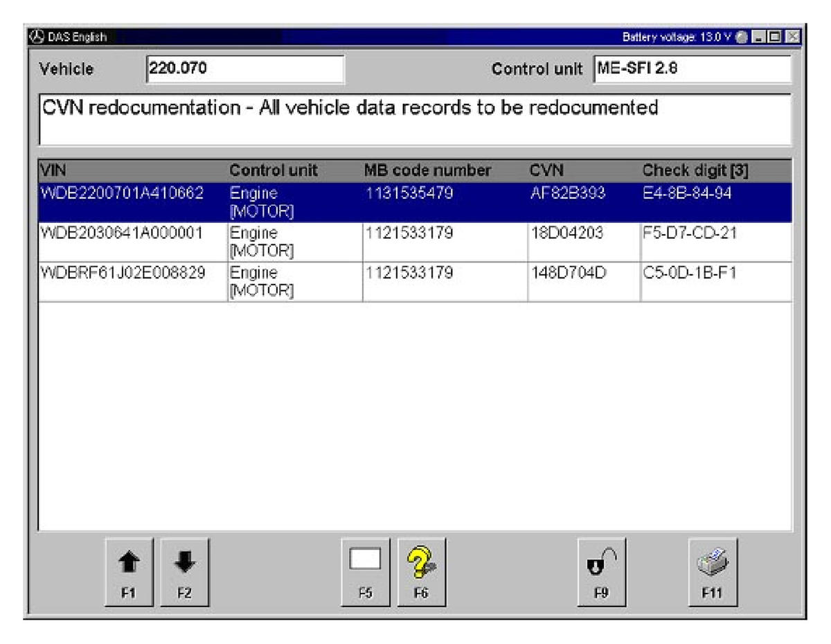Click the Control unit field ME-SFI 2.8
This screenshot has width=831, height=644.
691,69
